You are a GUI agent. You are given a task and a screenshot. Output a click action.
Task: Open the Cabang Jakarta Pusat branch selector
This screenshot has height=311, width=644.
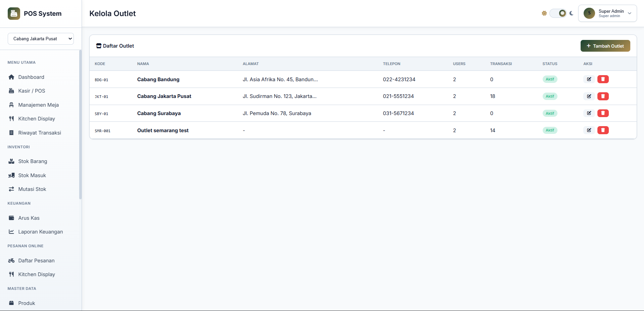(x=41, y=39)
